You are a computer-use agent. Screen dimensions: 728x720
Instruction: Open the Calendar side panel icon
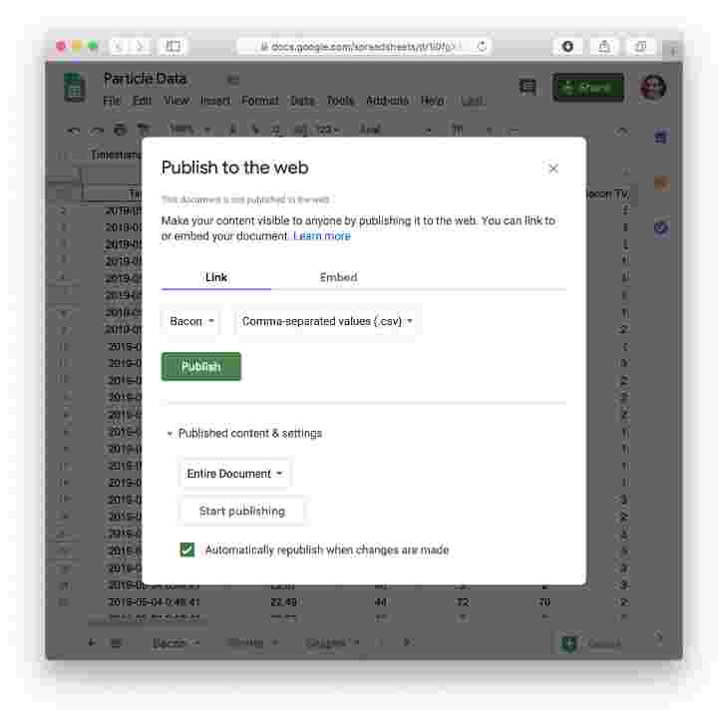click(x=661, y=137)
